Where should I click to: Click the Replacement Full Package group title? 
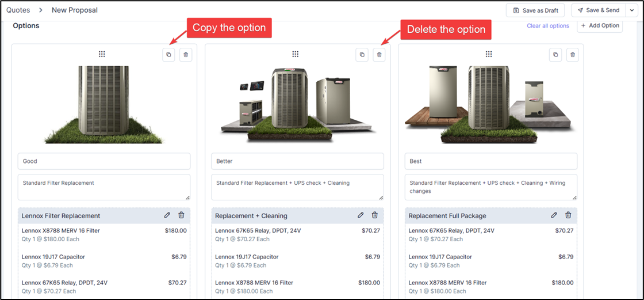coord(447,215)
